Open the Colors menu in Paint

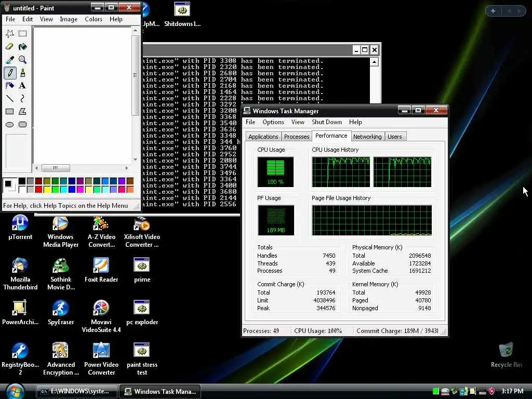(94, 19)
